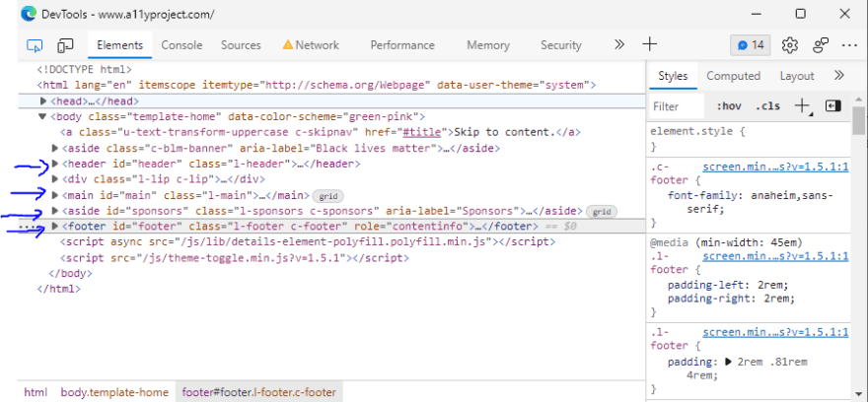Toggle device emulation mode
This screenshot has height=402, width=868.
coord(65,45)
